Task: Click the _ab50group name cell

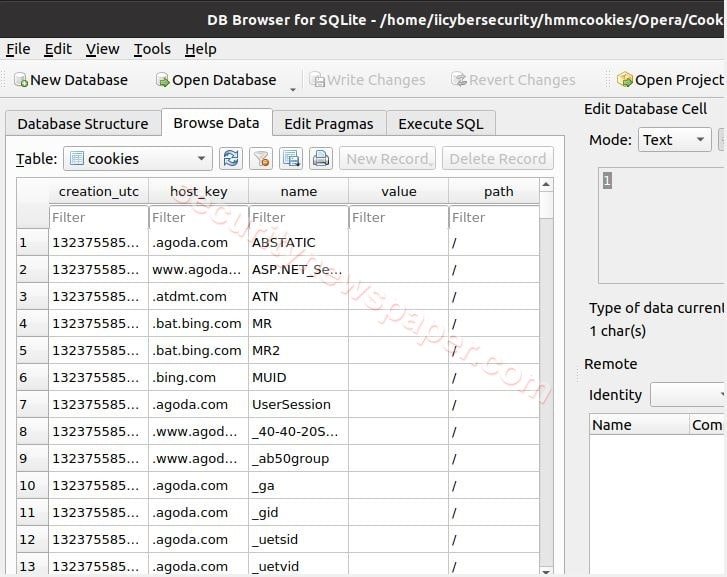Action: 299,458
